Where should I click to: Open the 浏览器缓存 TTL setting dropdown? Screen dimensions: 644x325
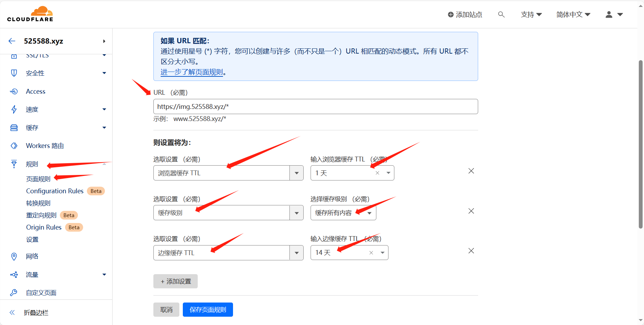[x=296, y=173]
